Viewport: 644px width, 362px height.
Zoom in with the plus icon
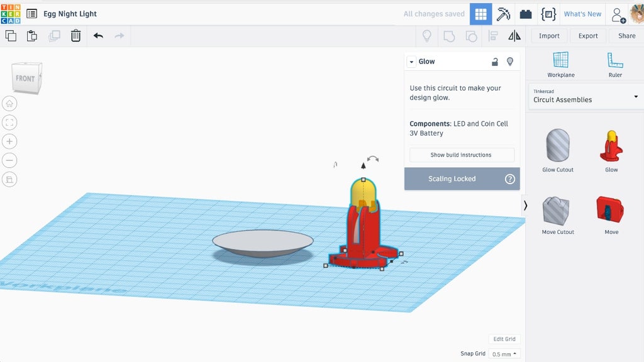tap(9, 141)
